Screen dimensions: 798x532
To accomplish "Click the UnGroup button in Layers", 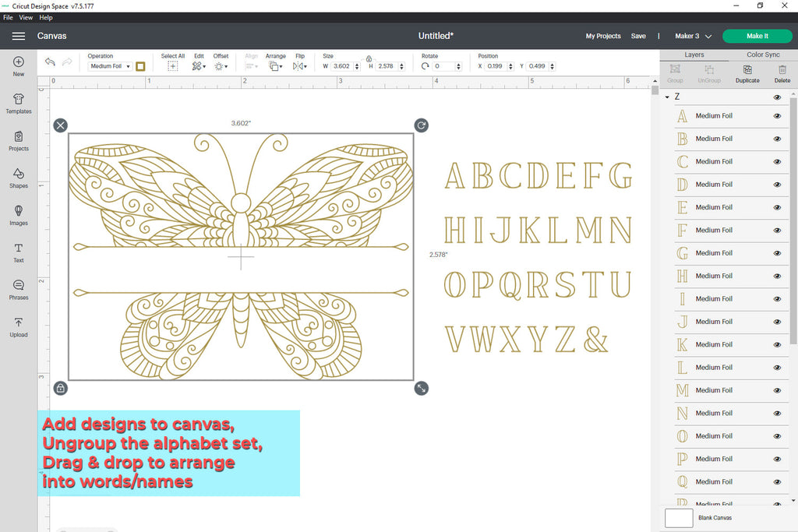I will tap(709, 74).
